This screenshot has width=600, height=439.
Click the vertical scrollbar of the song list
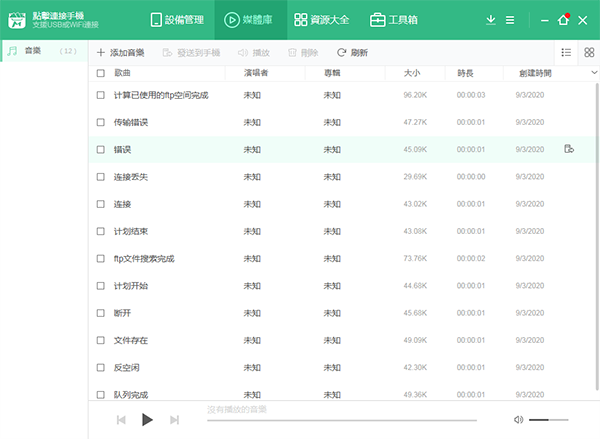(x=597, y=237)
